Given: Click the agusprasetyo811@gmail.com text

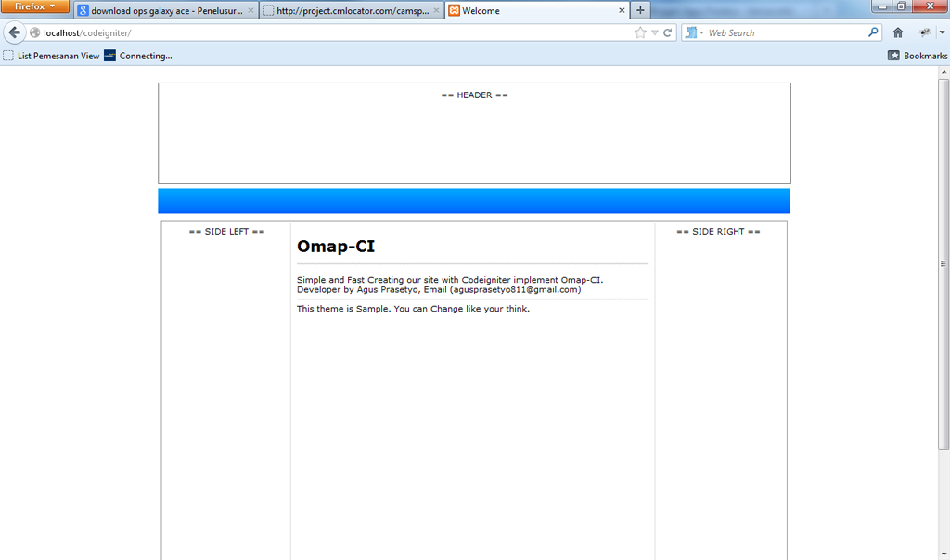Looking at the screenshot, I should (516, 289).
